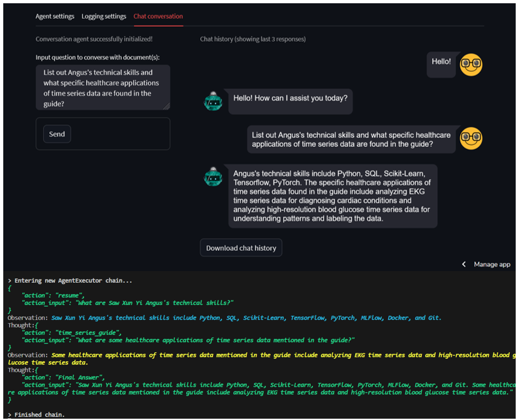
Task: Click the 'Chat history (showing last 3 responses)' label
Action: [x=253, y=39]
